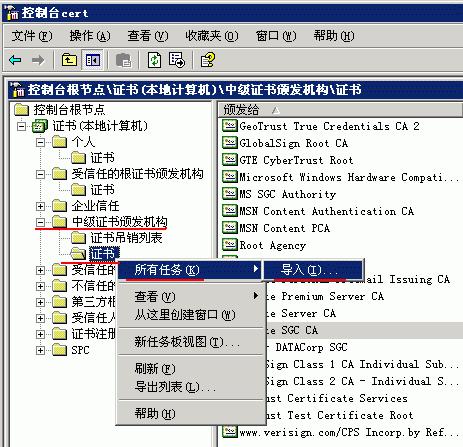The height and width of the screenshot is (447, 463).
Task: Select the Class 1 CA Individual Sub... row
Action: 363,364
